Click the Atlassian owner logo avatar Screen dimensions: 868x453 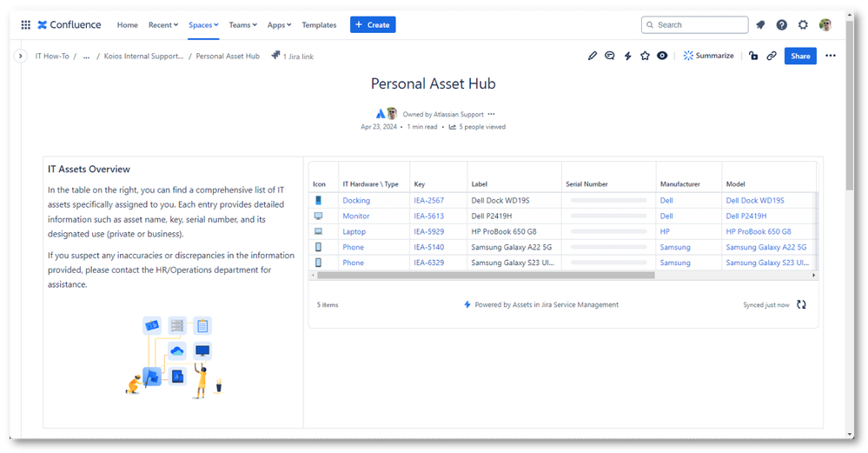tap(381, 114)
